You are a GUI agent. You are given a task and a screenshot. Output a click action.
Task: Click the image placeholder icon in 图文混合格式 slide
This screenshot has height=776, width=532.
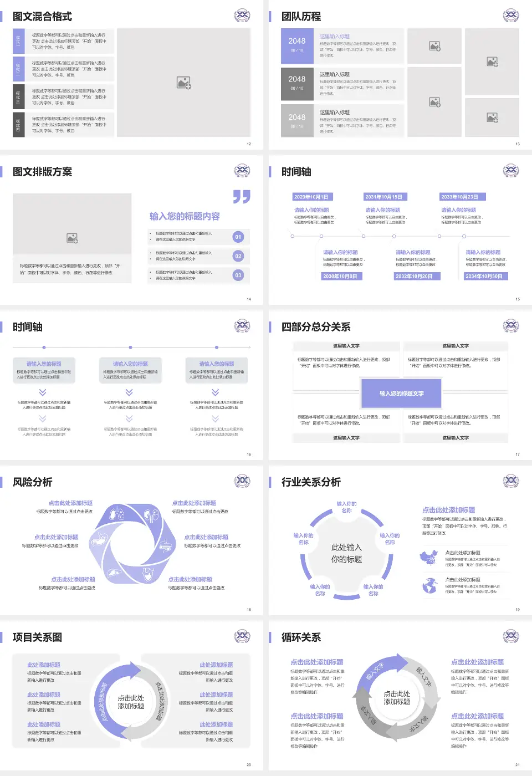pos(183,83)
